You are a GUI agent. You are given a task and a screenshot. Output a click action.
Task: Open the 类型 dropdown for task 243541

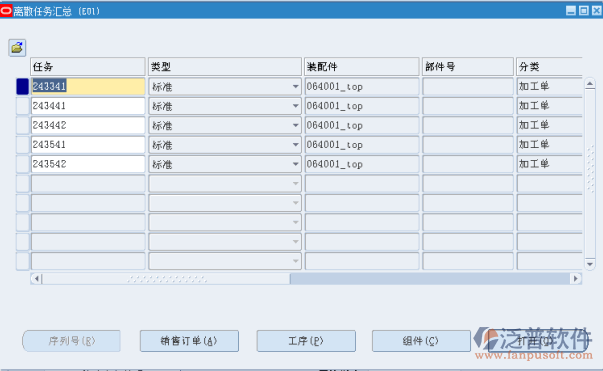(295, 145)
